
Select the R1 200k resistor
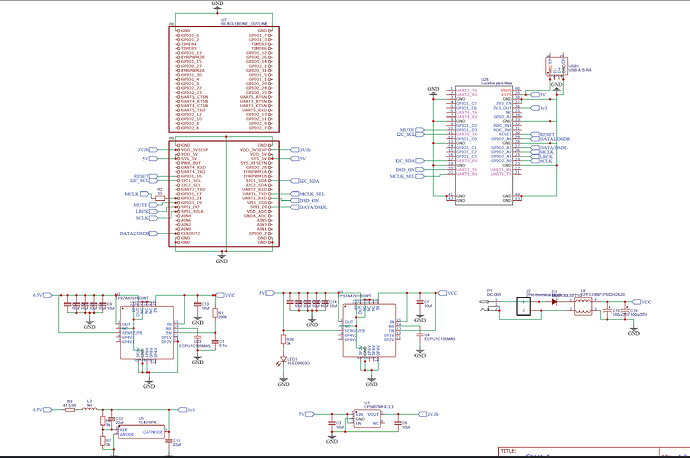coord(215,313)
